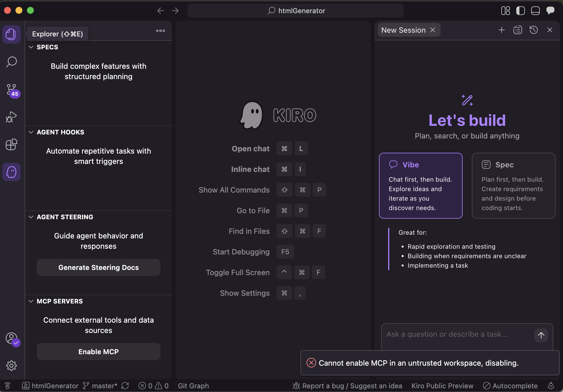Click the MCP error notification message
This screenshot has width=563, height=392.
419,363
